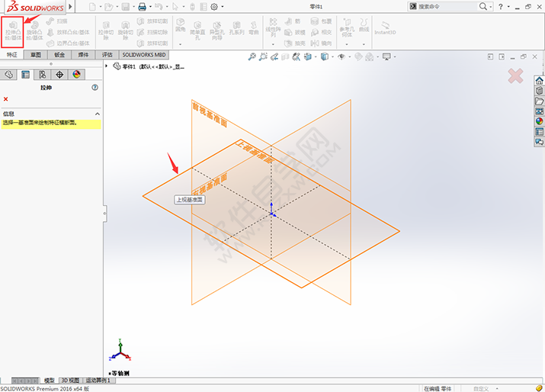Click the red X cancel in PropertyManager
545x392 pixels.
point(6,99)
